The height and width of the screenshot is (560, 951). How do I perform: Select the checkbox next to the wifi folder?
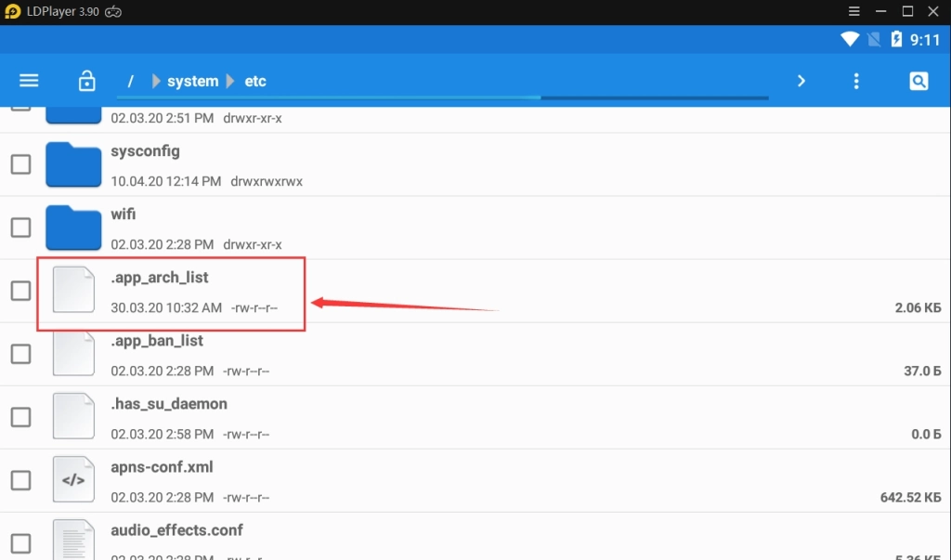[20, 227]
